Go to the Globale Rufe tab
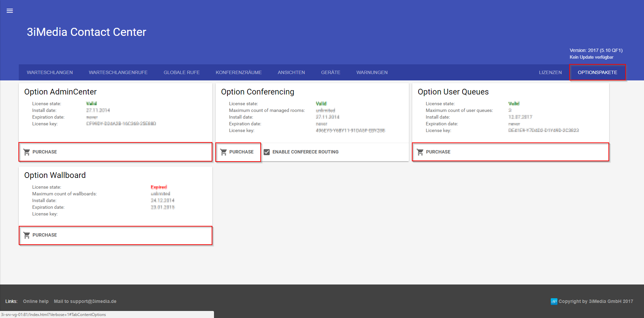The height and width of the screenshot is (318, 644). [x=181, y=72]
